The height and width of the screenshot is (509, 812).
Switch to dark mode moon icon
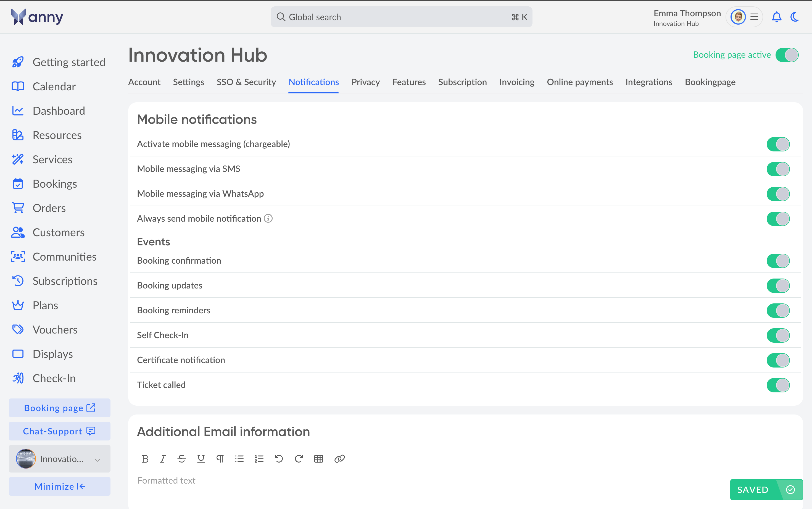[795, 17]
